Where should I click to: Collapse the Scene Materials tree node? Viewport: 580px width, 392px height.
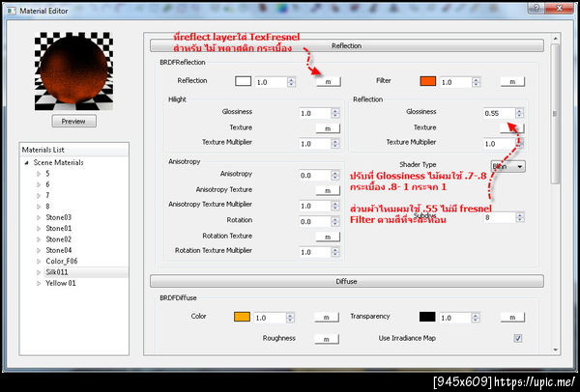click(x=27, y=162)
